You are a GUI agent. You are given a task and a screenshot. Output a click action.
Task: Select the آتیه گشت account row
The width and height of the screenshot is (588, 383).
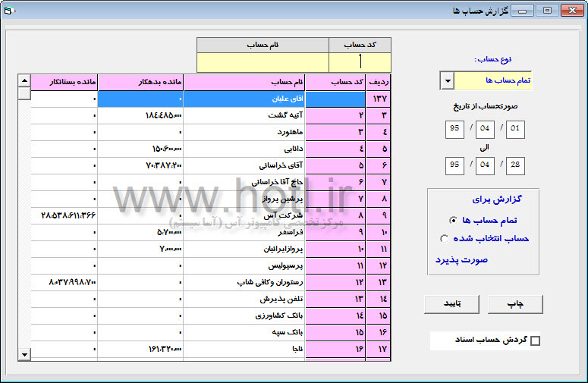(x=244, y=115)
